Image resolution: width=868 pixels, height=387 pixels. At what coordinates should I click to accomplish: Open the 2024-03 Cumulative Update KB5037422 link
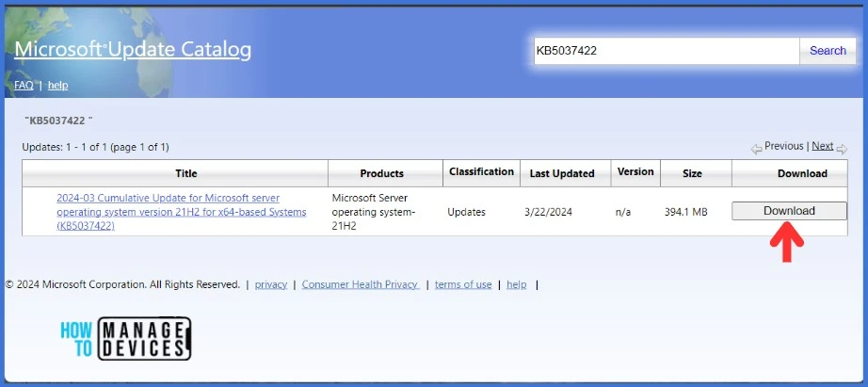click(181, 212)
